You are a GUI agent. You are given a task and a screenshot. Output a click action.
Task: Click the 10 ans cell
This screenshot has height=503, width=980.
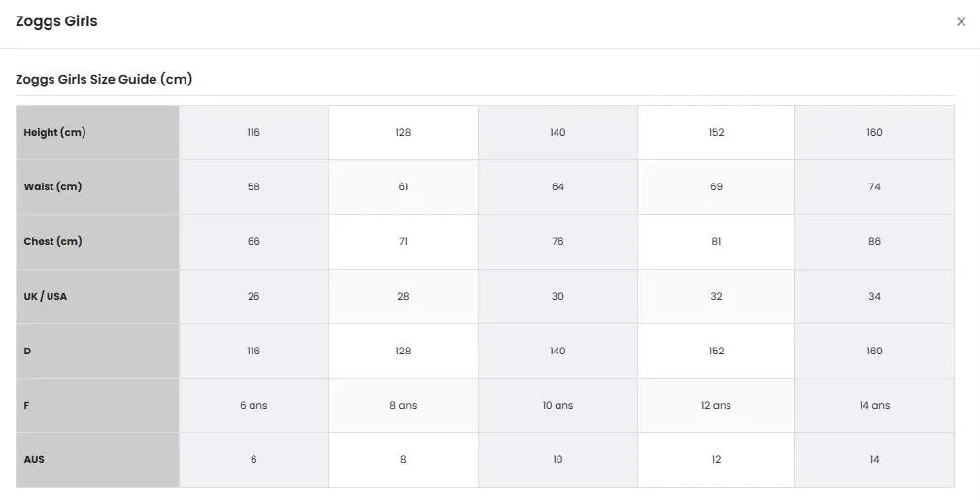coord(558,406)
